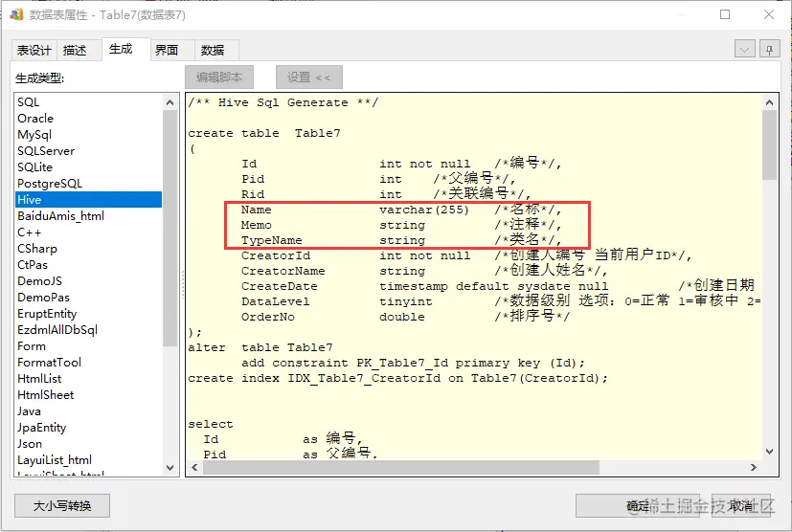
Task: Click the 'add constraint PK_Table7_Id' line
Action: 413,363
